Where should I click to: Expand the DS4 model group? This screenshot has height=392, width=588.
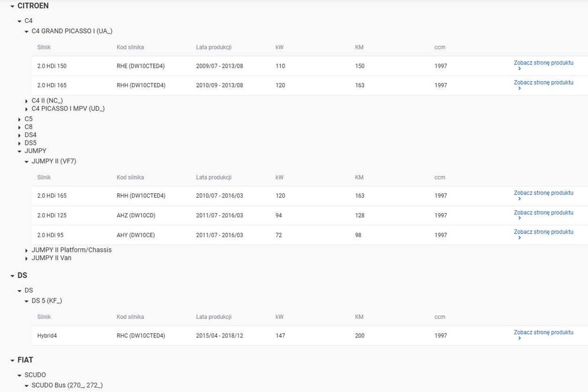pyautogui.click(x=19, y=135)
